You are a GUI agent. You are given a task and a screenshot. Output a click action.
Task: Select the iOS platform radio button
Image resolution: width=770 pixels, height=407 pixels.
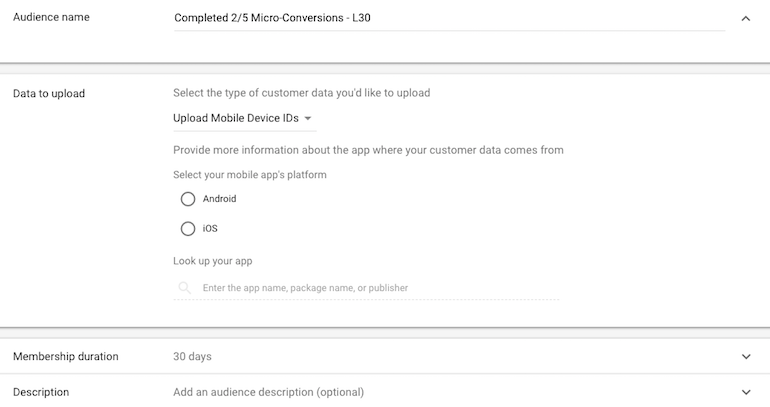point(188,229)
